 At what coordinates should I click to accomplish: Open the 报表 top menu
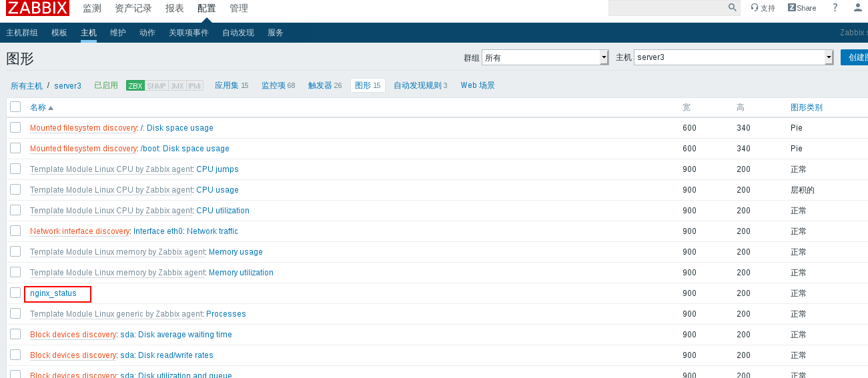[175, 8]
